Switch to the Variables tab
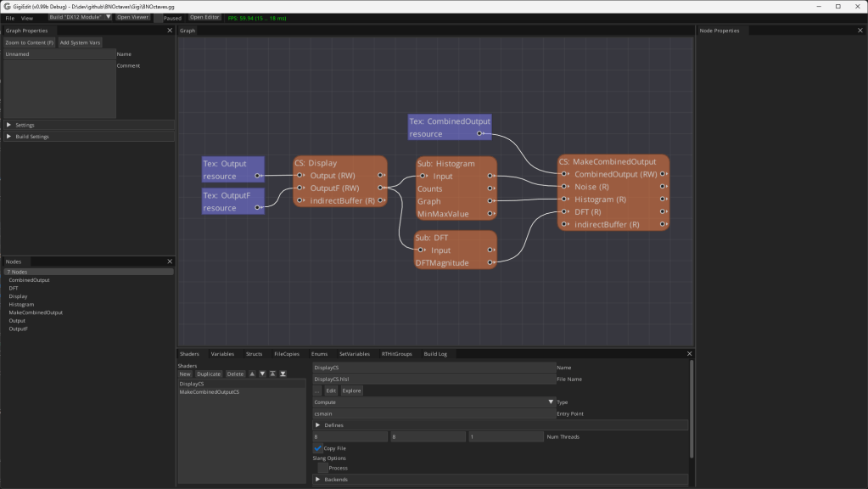The height and width of the screenshot is (489, 868). [222, 353]
